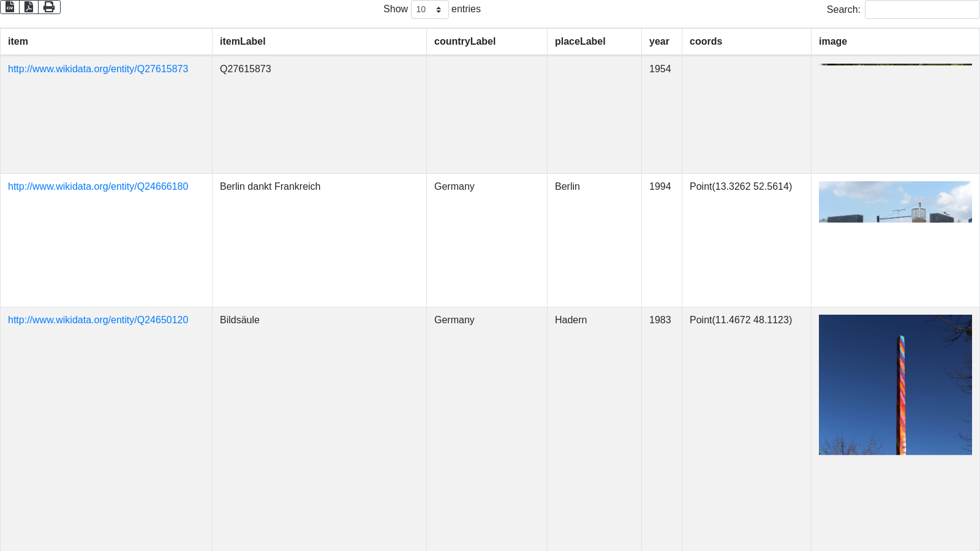Viewport: 980px width, 551px height.
Task: Sort by the item column header
Action: point(18,42)
